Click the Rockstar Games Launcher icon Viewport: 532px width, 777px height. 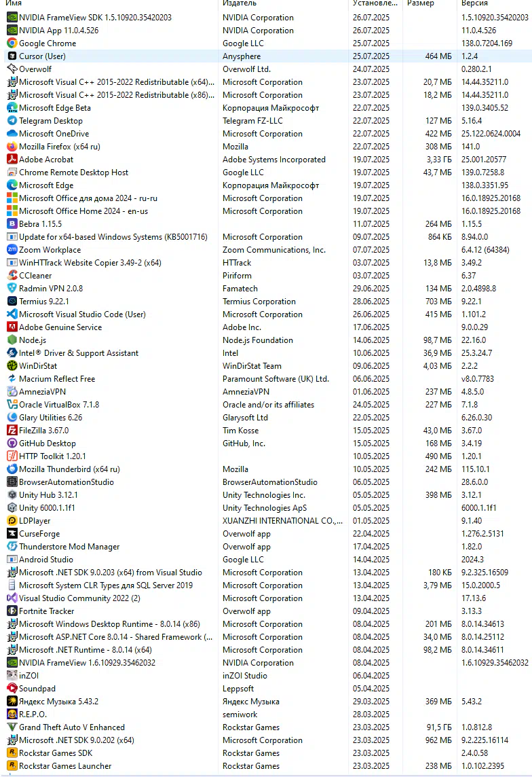(12, 765)
